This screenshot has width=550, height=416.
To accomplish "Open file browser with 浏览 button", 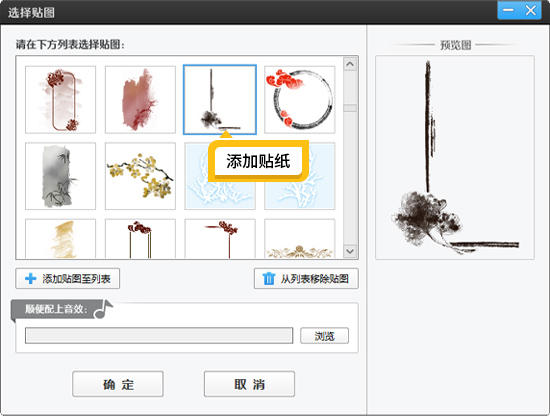I will (324, 336).
